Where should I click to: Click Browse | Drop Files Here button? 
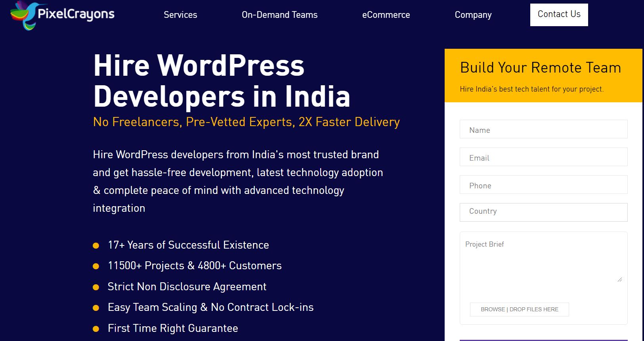pyautogui.click(x=519, y=309)
